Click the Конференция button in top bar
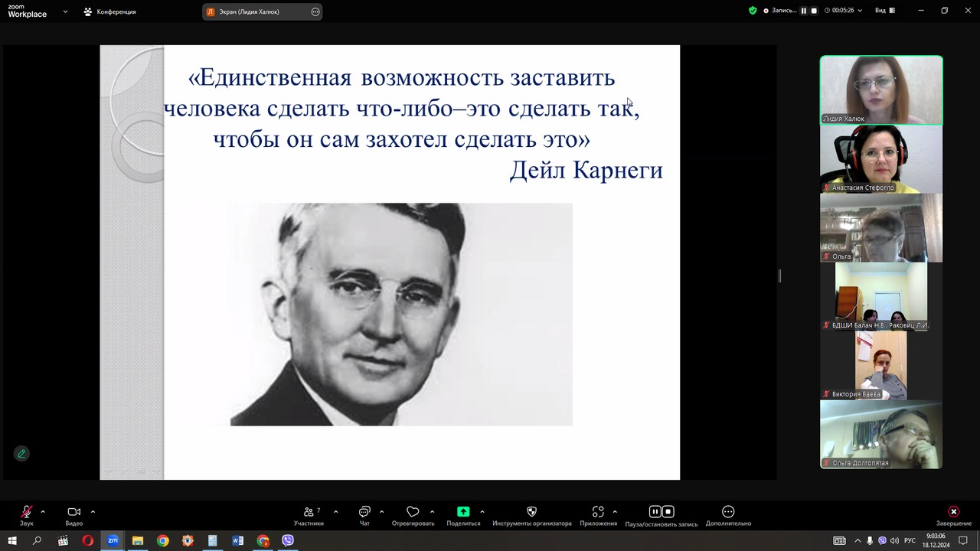This screenshot has height=551, width=980. [x=110, y=11]
